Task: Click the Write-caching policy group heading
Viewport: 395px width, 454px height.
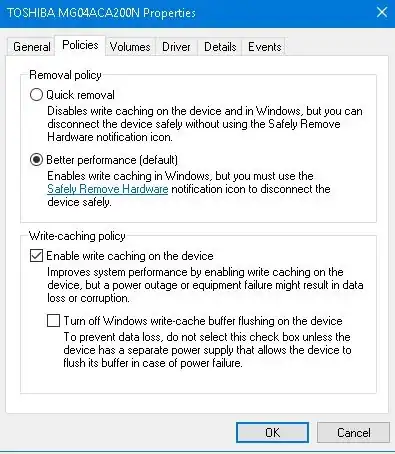Action: coord(77,236)
